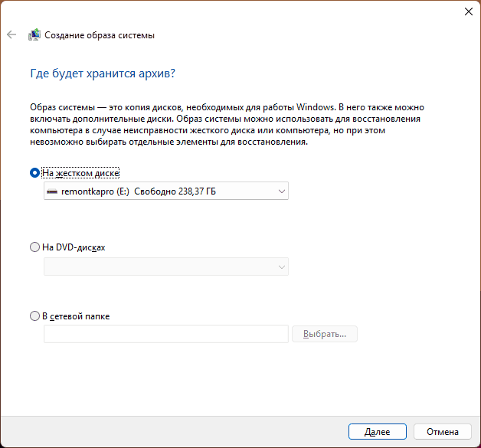This screenshot has height=448, width=481.
Task: Click the drive icon next to remontkapro
Action: (52, 191)
